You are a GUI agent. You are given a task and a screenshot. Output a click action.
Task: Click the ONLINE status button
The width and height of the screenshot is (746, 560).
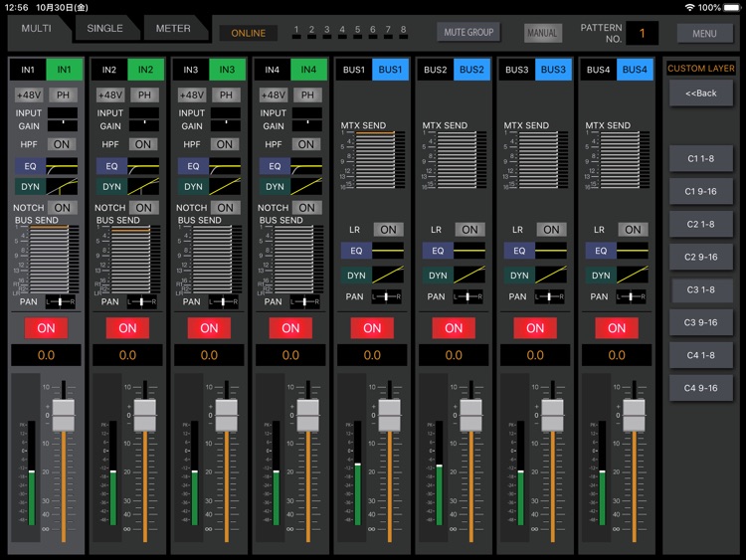point(249,33)
